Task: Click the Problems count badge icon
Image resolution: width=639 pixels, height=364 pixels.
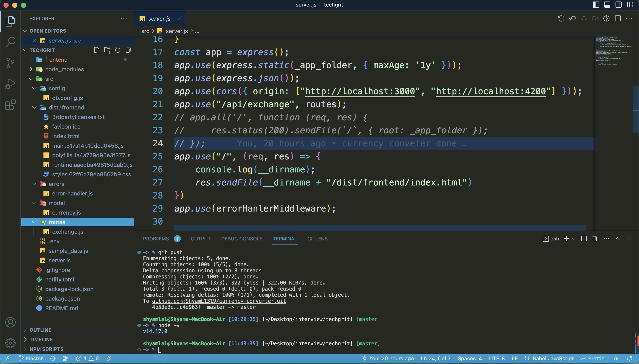Action: [177, 238]
